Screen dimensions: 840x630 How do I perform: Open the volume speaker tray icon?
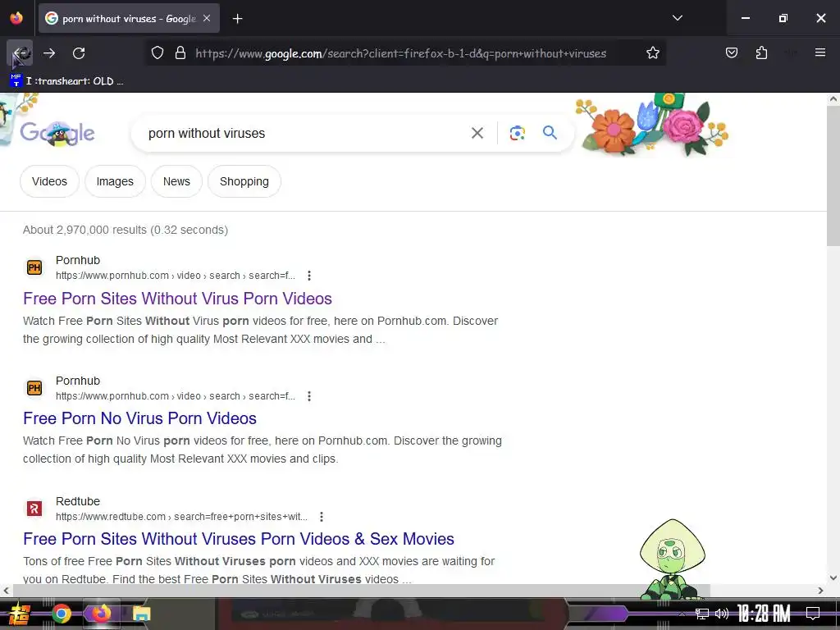pos(722,614)
